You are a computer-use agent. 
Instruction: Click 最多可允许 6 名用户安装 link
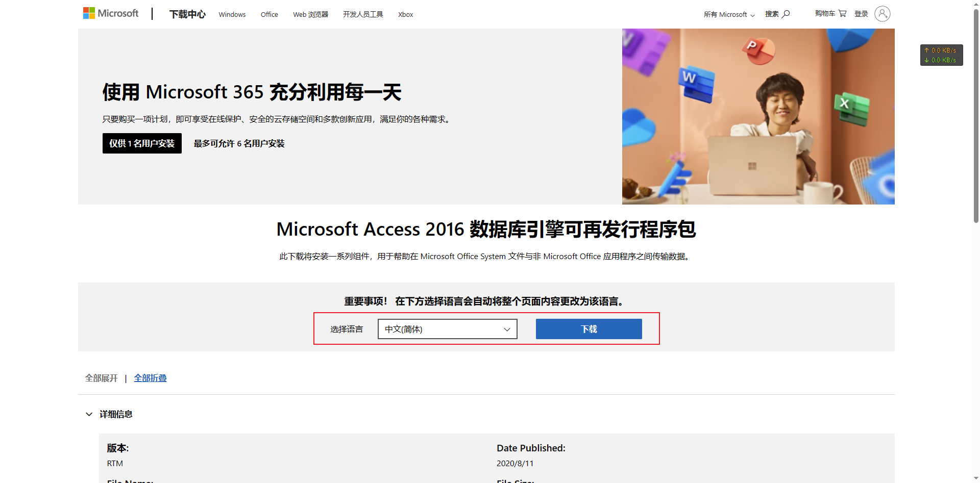click(239, 143)
